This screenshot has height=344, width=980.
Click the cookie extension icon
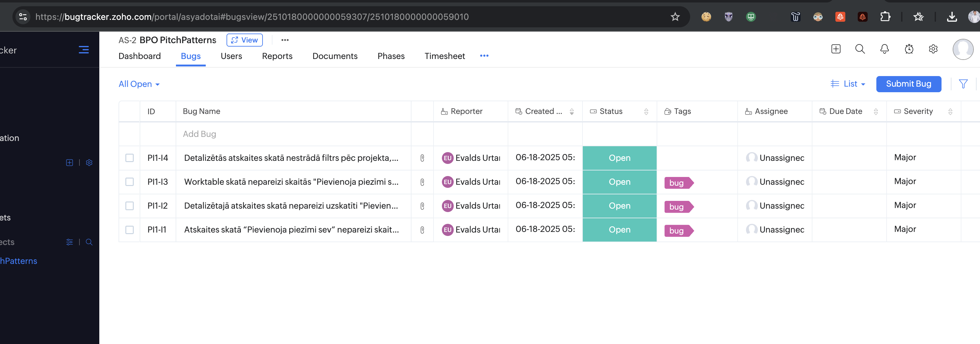click(x=706, y=17)
